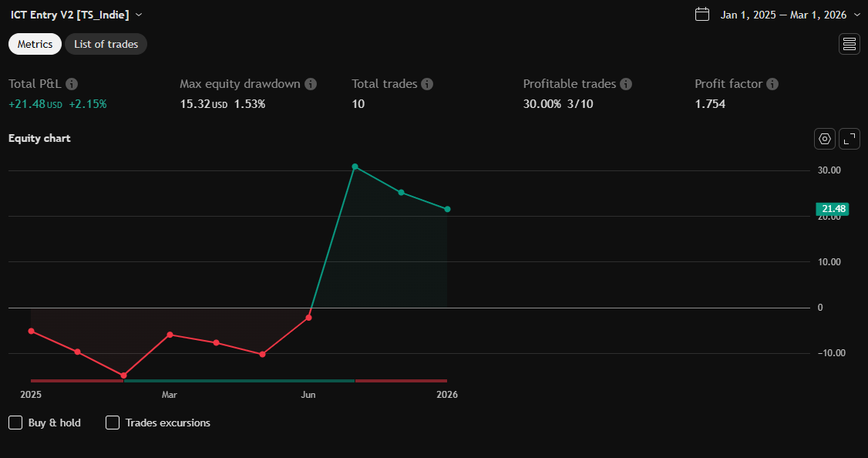The height and width of the screenshot is (458, 868).
Task: Open the date range dropdown chevron
Action: (856, 15)
